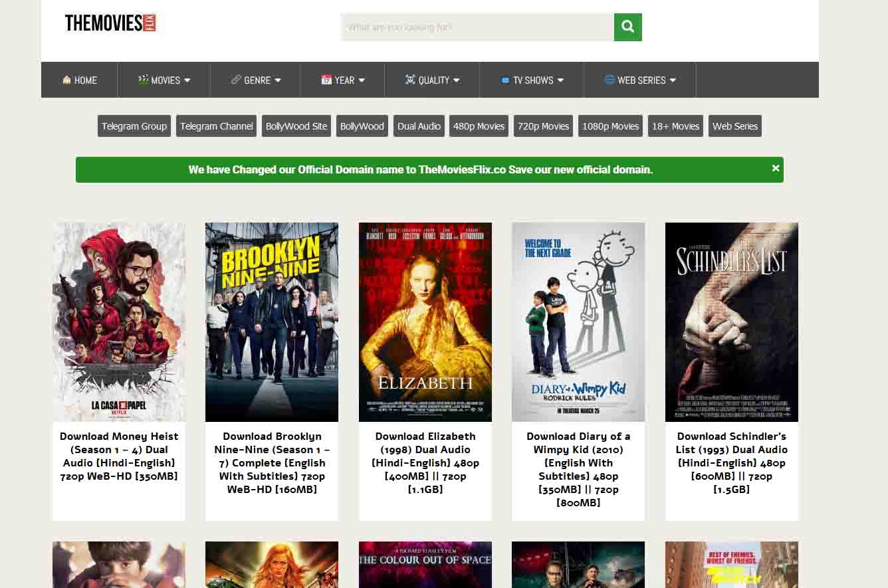
Task: Open the TV SHOWS menu label
Action: click(x=533, y=80)
